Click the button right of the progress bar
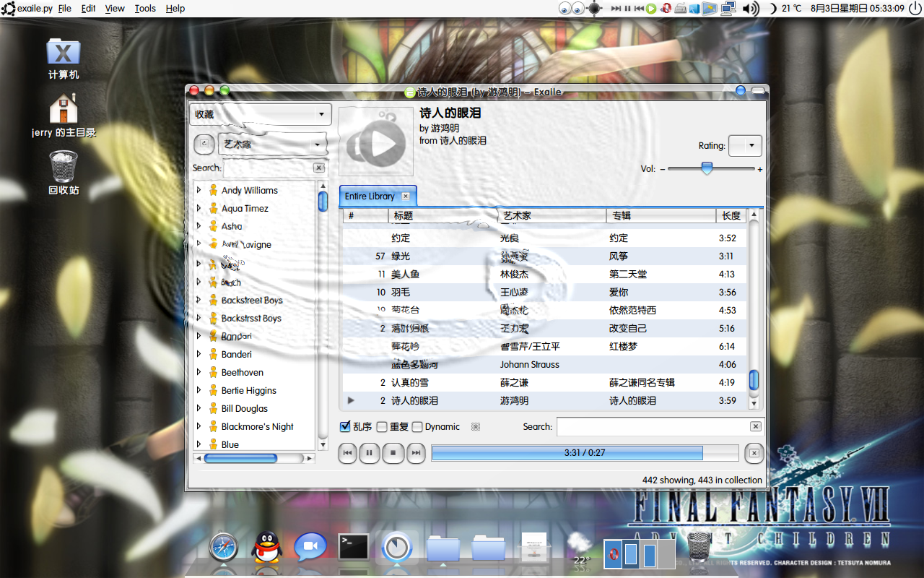The height and width of the screenshot is (578, 924). (x=754, y=453)
